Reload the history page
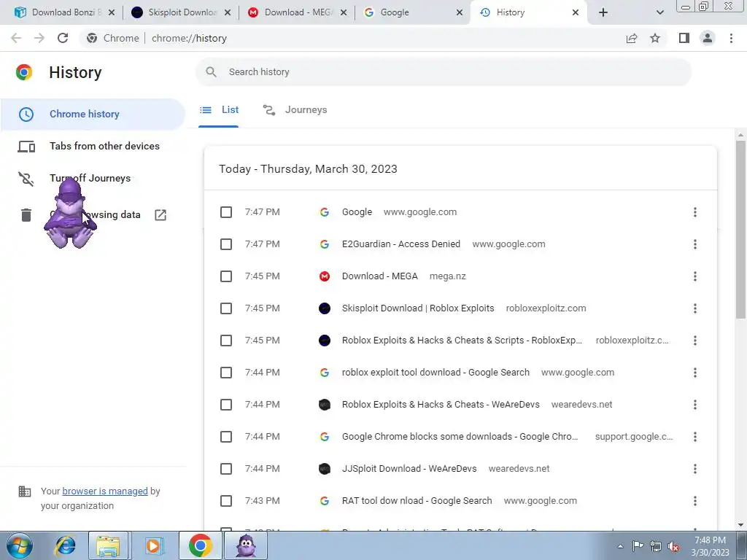The height and width of the screenshot is (560, 747). 63,38
